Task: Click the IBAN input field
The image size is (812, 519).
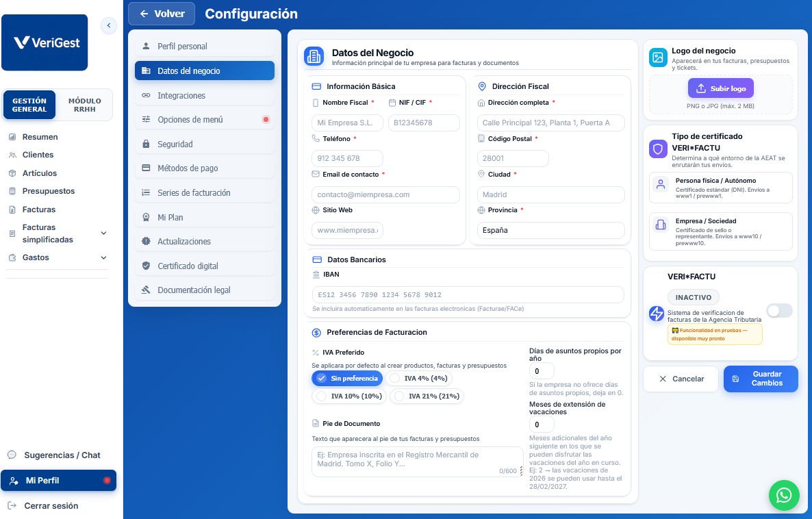Action: tap(468, 294)
